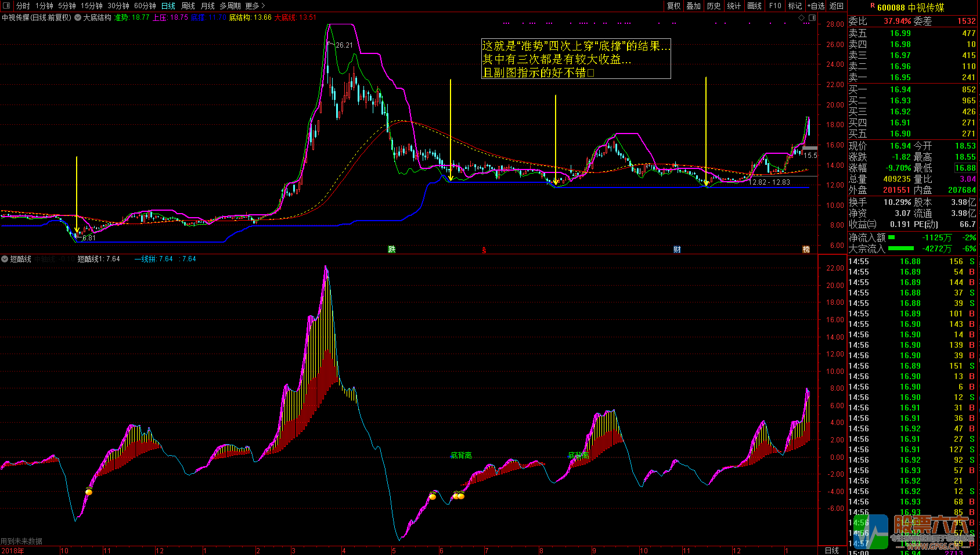Click the R badge beside stock code 600088
980x555 pixels.
pyautogui.click(x=872, y=6)
